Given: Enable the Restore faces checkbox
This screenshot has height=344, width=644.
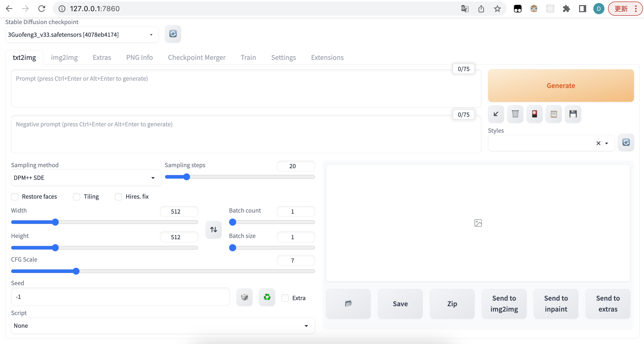Looking at the screenshot, I should (x=15, y=197).
